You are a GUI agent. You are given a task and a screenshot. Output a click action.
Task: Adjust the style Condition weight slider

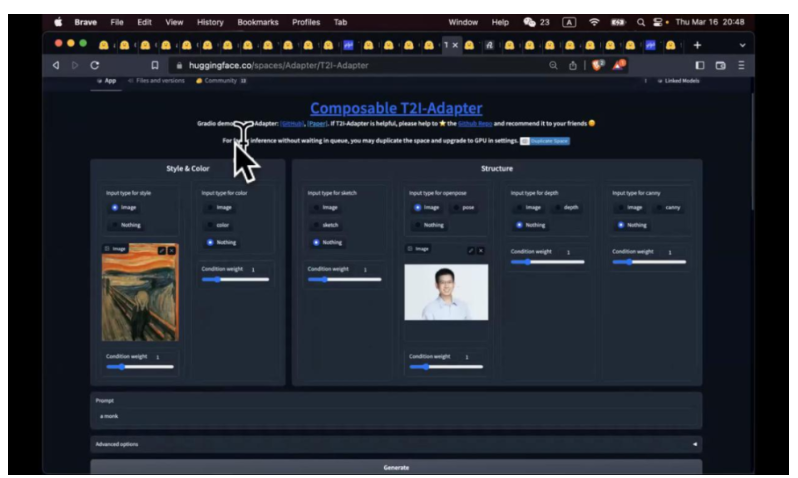coord(139,367)
